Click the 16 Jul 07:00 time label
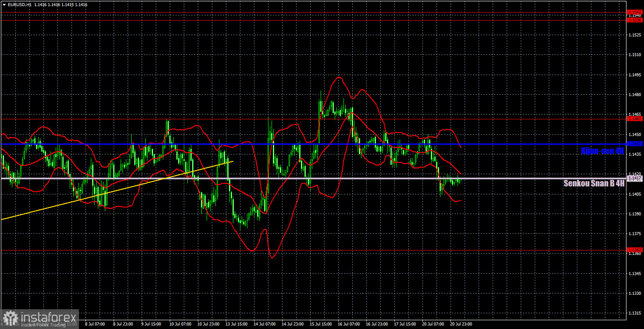Image resolution: width=644 pixels, height=329 pixels. (348, 324)
